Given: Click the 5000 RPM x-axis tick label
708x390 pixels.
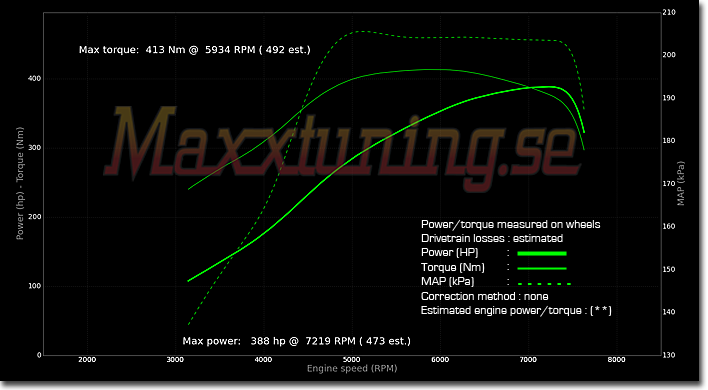Looking at the screenshot, I should coord(351,360).
